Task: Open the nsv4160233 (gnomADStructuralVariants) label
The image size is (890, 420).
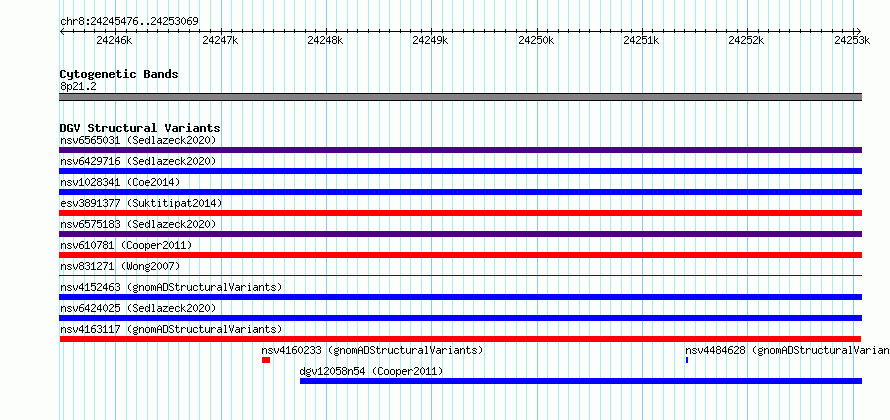Action: click(372, 350)
